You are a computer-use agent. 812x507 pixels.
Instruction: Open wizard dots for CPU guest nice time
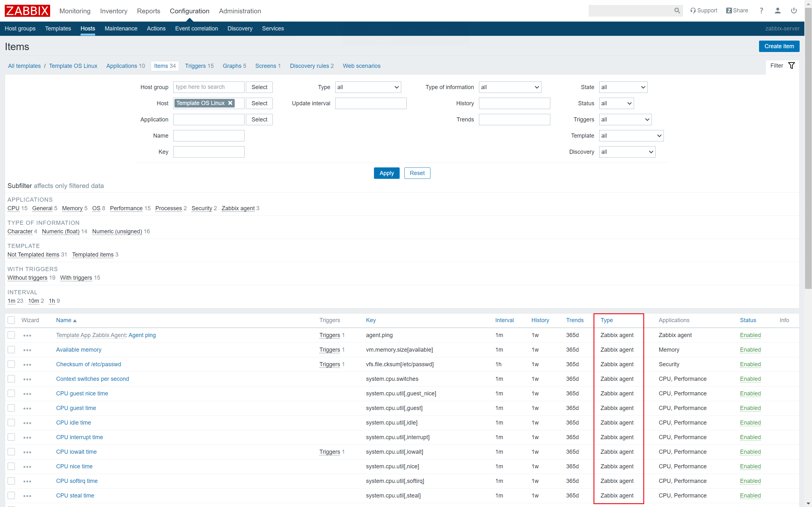pos(27,394)
